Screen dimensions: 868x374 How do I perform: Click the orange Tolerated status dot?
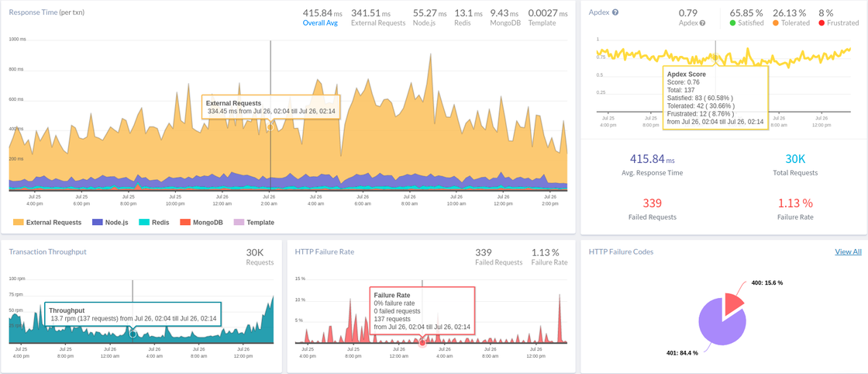(x=775, y=23)
